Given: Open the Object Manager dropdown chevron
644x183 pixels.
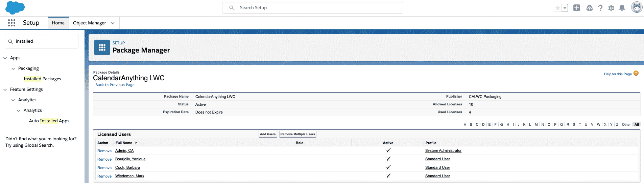Looking at the screenshot, I should click(113, 23).
